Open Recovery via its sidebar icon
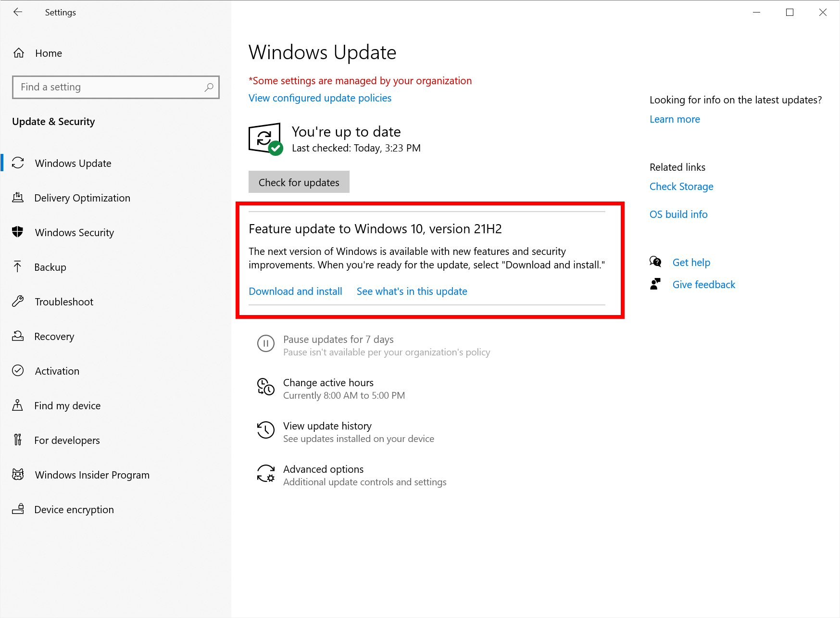The image size is (840, 618). click(18, 336)
